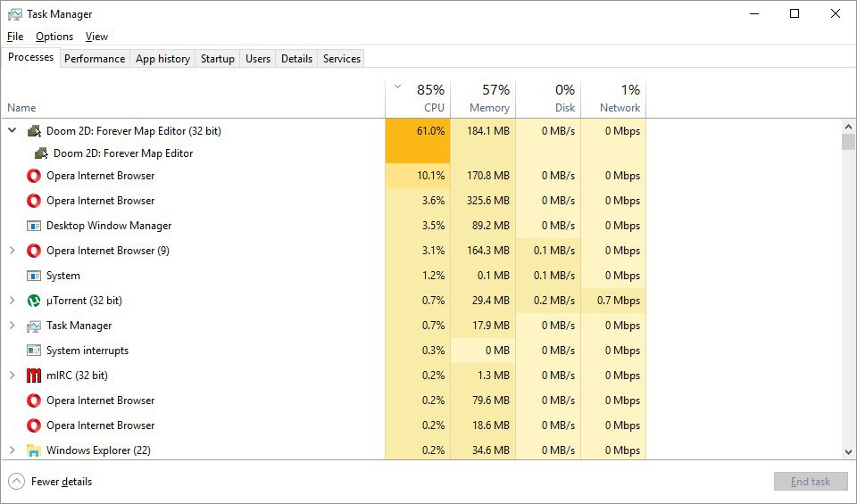Open the File menu

point(15,37)
